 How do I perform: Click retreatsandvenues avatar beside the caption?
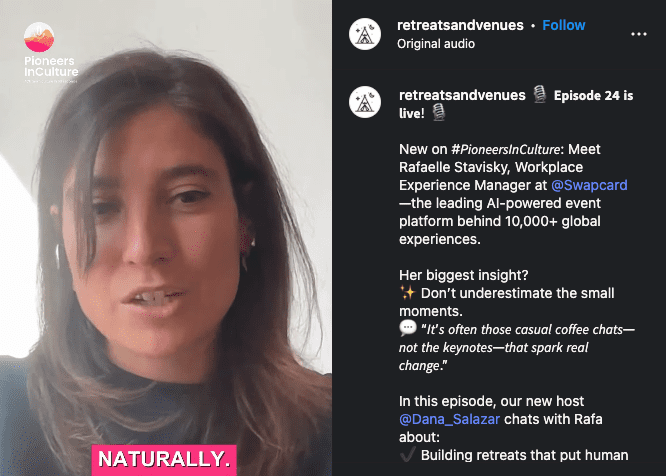[364, 102]
